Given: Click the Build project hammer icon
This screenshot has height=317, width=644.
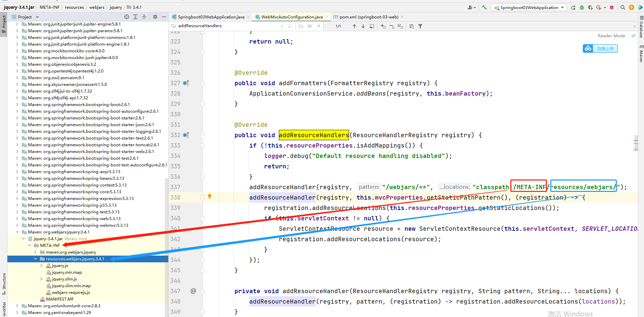Looking at the screenshot, I should [484, 7].
